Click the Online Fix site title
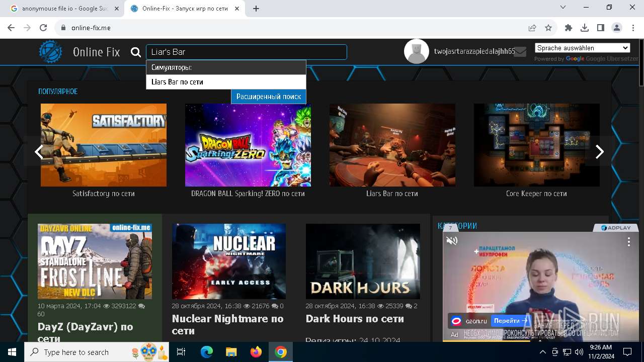This screenshot has width=644, height=362. point(97,52)
